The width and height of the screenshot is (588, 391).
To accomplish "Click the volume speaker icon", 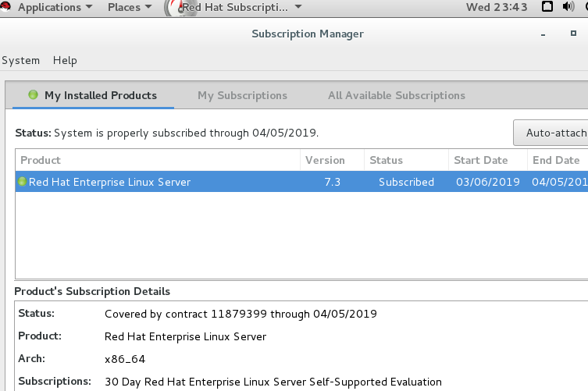I will [568, 6].
